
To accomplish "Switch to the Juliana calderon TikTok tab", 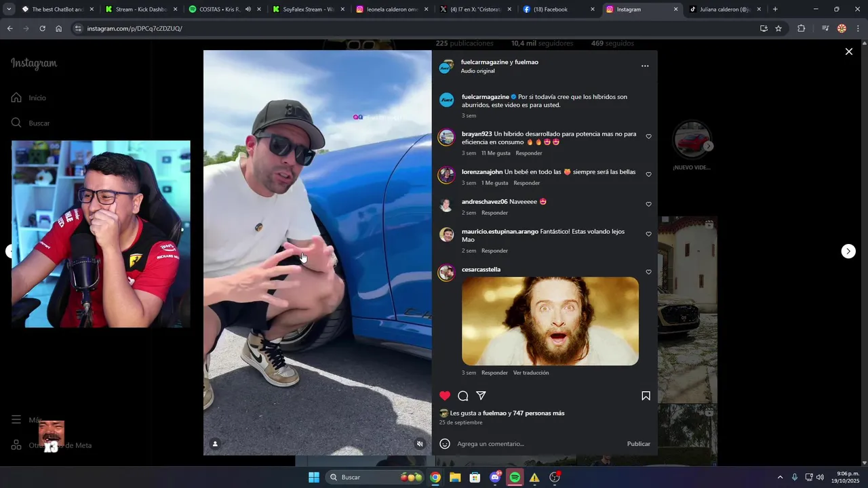I will (x=726, y=9).
